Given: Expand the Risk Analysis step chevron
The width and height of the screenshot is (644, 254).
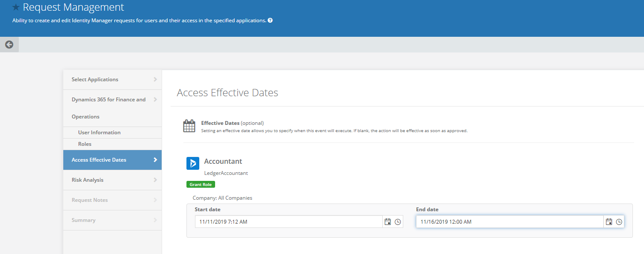Looking at the screenshot, I should pos(155,180).
